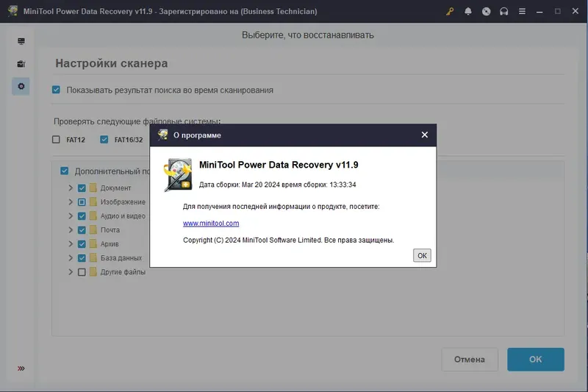This screenshot has width=588, height=392.
Task: Click the Документ folder icon
Action: (x=93, y=188)
